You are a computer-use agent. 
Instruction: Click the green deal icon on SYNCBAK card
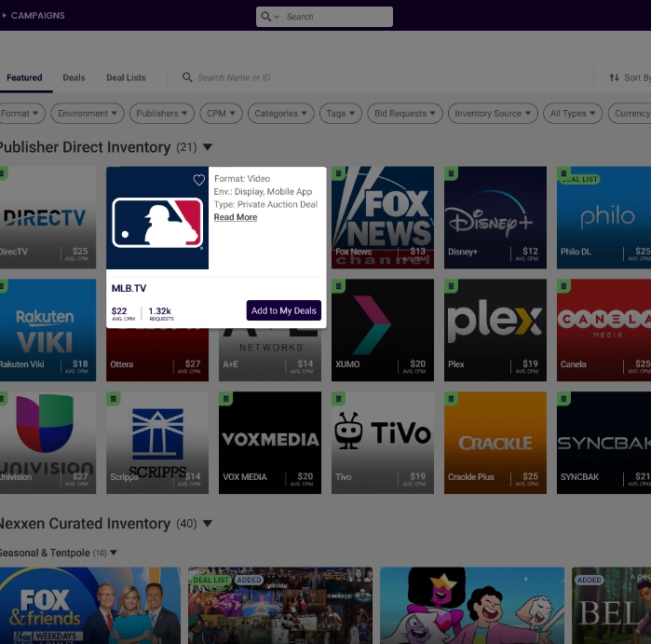click(563, 399)
